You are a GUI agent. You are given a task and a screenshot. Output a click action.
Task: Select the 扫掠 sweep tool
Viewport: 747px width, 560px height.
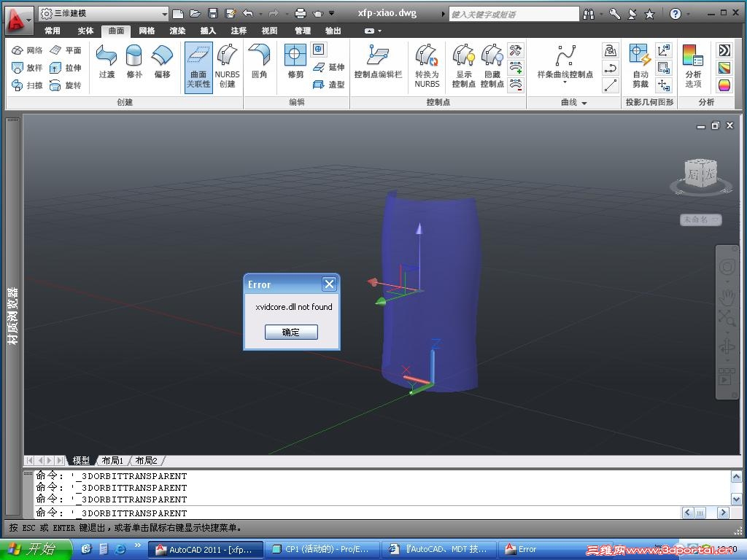[x=27, y=85]
